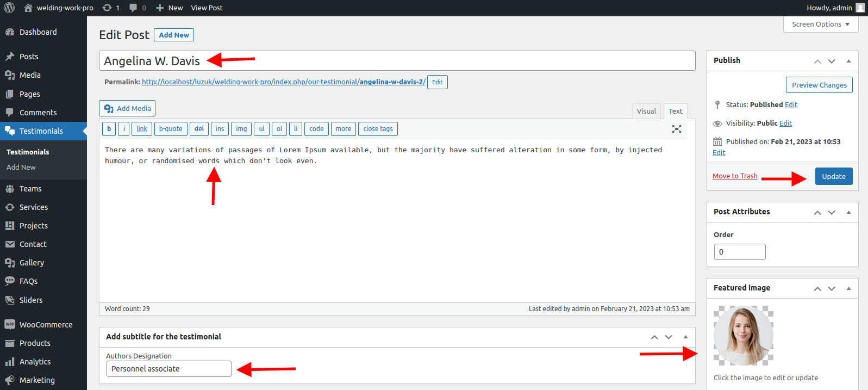
Task: Open the WooCommerce sidebar menu
Action: pos(46,325)
